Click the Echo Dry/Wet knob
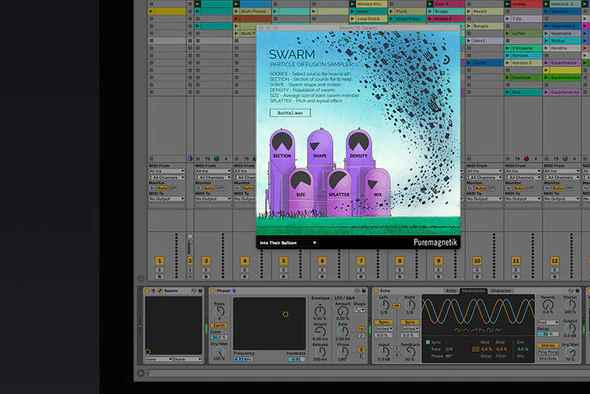Viewport: 590px width, 394px height. click(x=570, y=352)
